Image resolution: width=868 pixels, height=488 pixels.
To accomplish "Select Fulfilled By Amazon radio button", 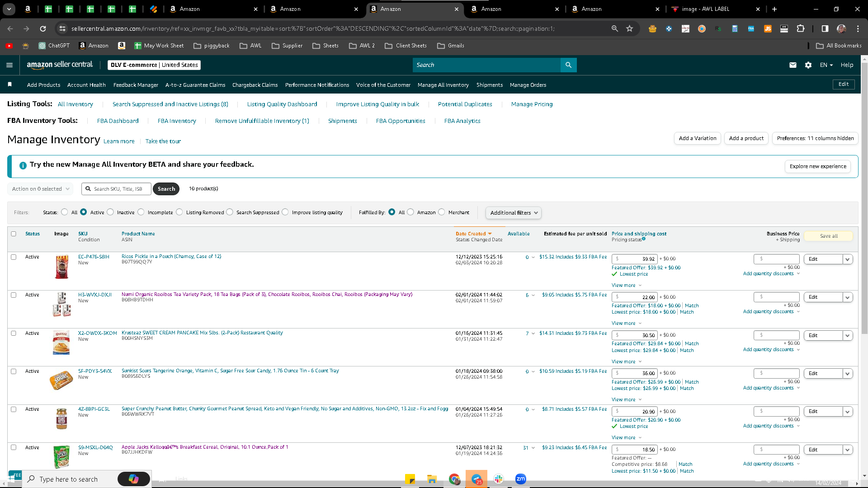I will click(x=410, y=212).
